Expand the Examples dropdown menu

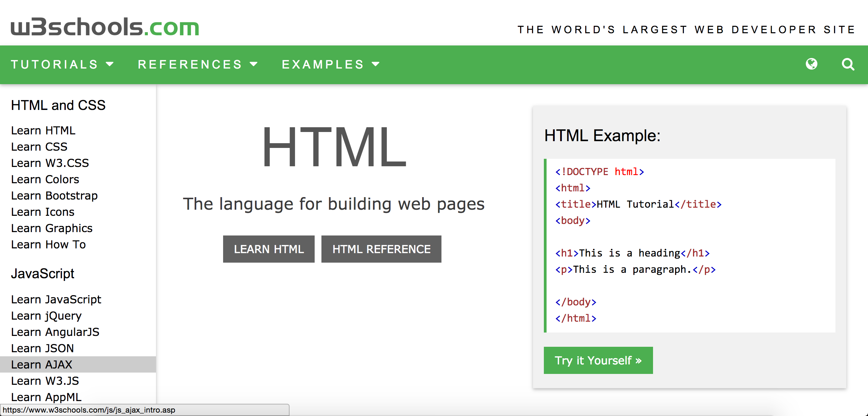331,64
